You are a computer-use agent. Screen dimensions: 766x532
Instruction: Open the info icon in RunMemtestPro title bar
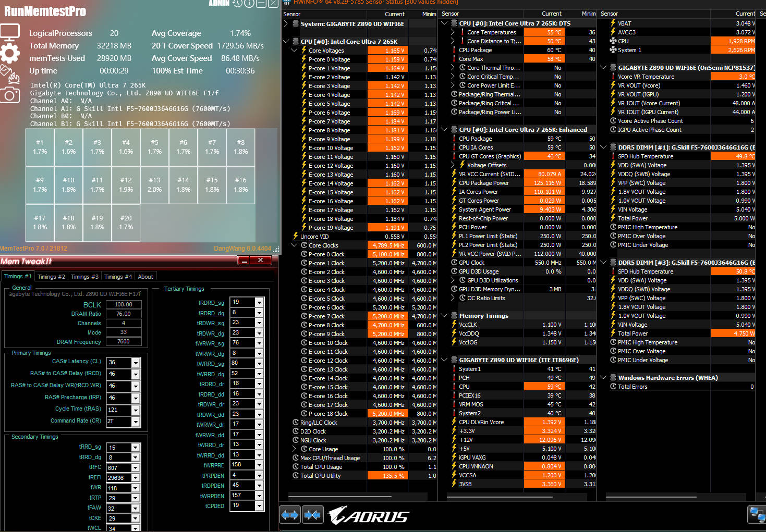pos(249,4)
